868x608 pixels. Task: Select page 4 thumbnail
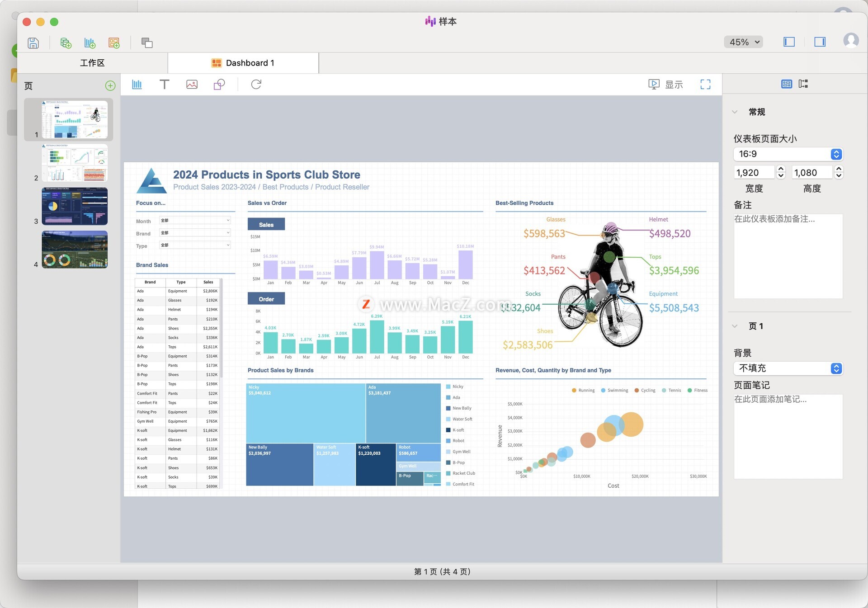(75, 250)
